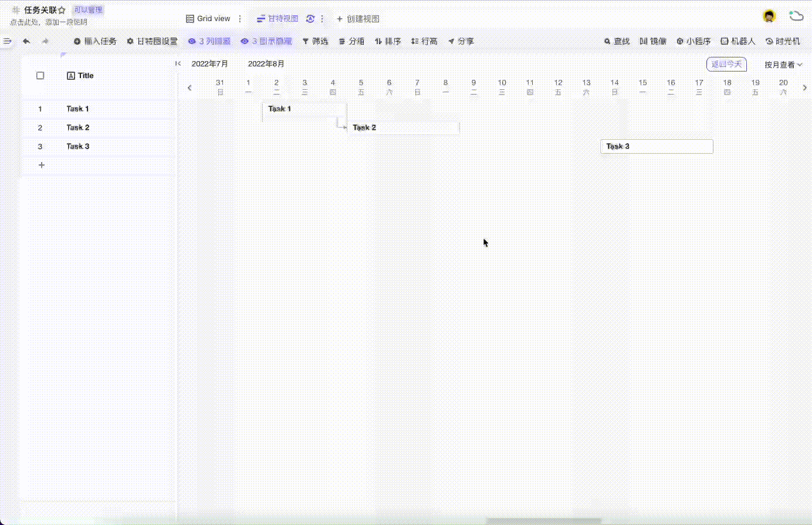Viewport: 812px width, 525px height.
Task: Click the 查找 search icon
Action: coord(617,41)
